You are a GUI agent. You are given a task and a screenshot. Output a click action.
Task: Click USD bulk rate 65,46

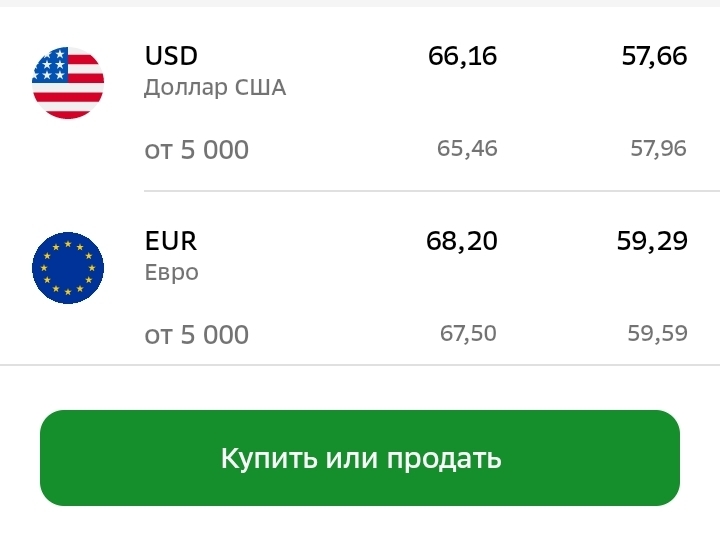click(467, 149)
